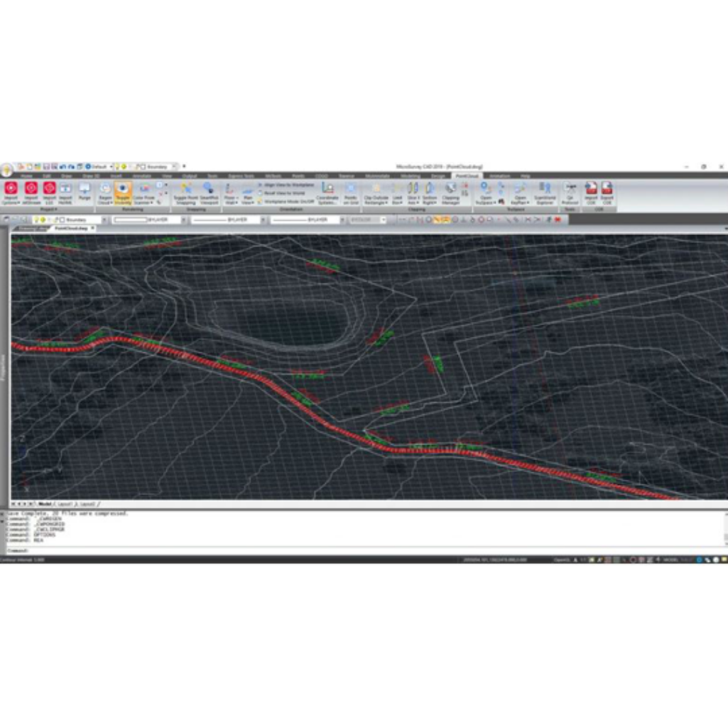Toggle Point Snapping on or off
The image size is (728, 728).
click(x=186, y=192)
